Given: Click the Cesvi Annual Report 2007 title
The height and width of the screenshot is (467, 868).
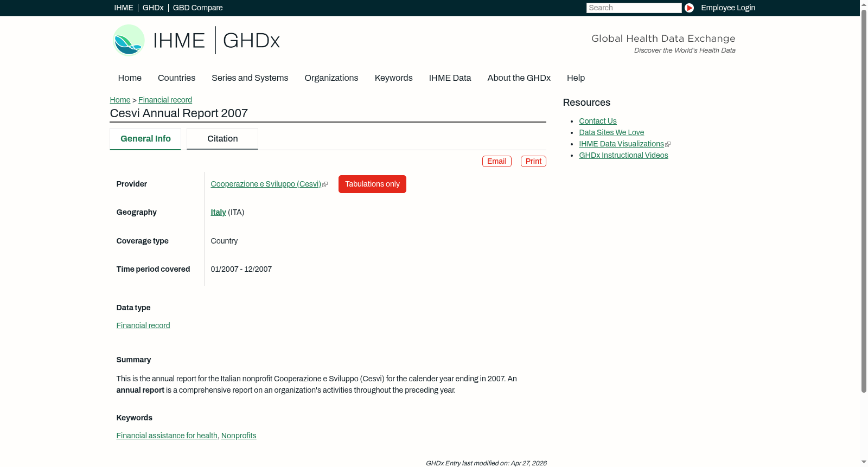Looking at the screenshot, I should point(178,113).
